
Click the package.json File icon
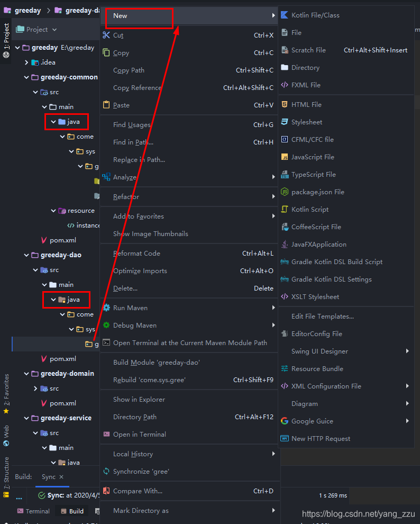285,192
